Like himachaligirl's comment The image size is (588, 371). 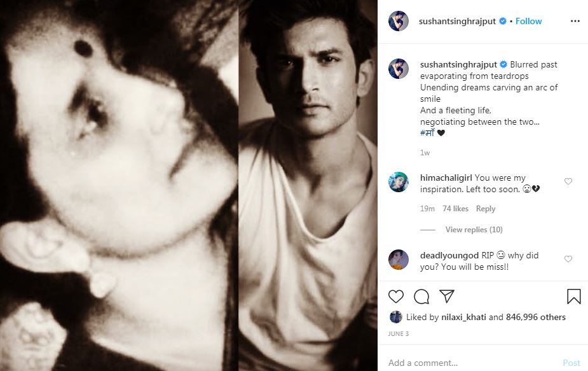point(568,181)
